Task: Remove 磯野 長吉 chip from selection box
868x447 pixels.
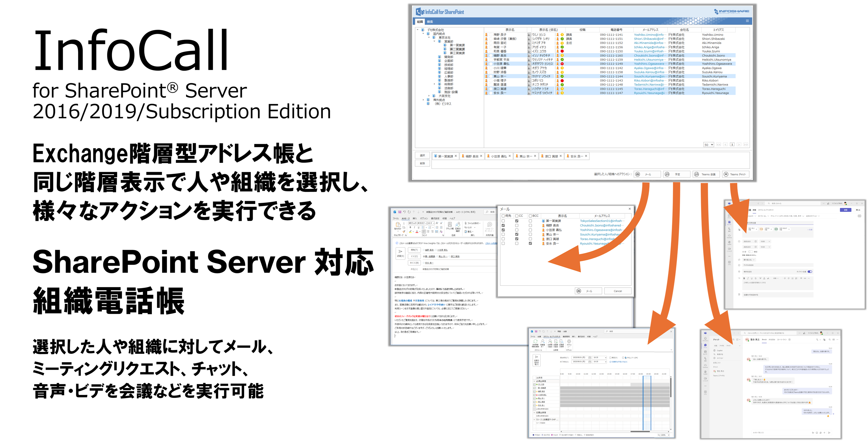Action: 481,156
